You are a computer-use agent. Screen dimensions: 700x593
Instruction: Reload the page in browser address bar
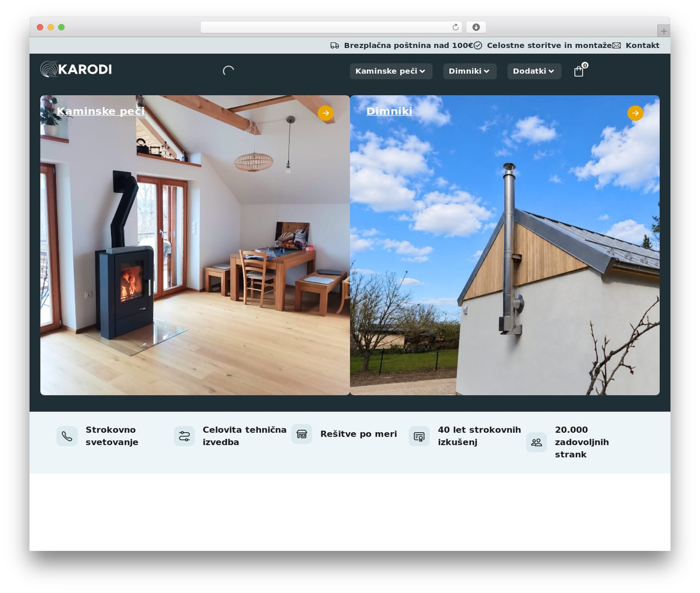click(x=456, y=27)
